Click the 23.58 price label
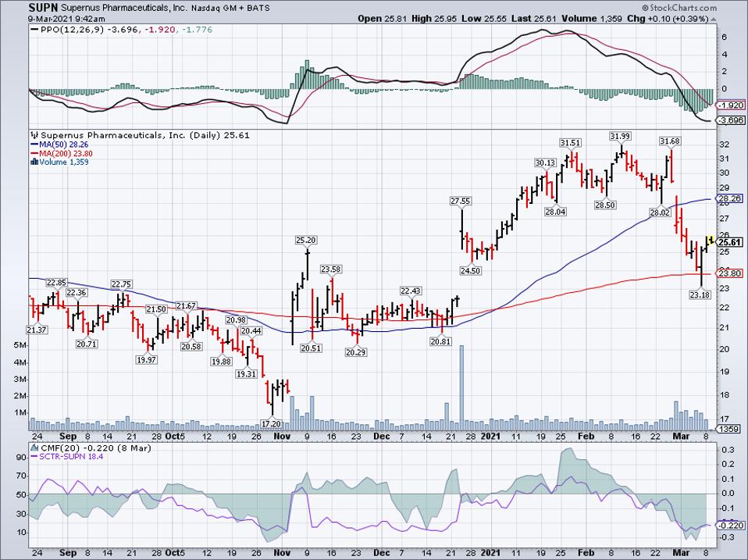This screenshot has height=560, width=748. click(x=330, y=269)
